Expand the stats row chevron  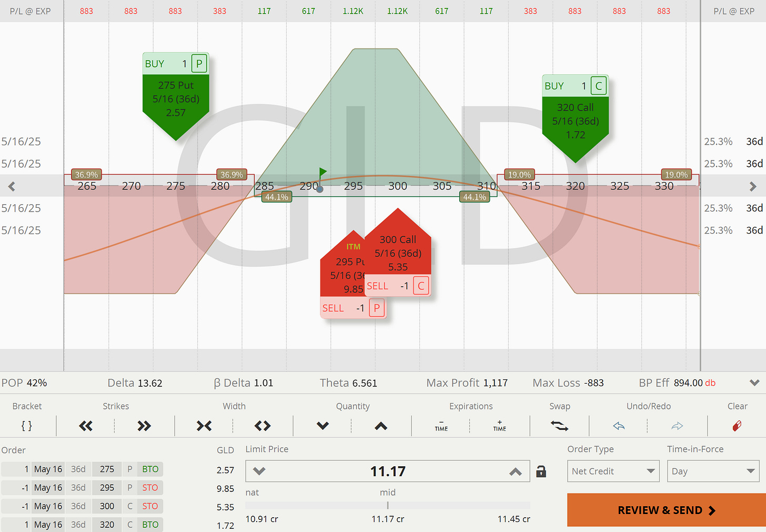coord(754,383)
